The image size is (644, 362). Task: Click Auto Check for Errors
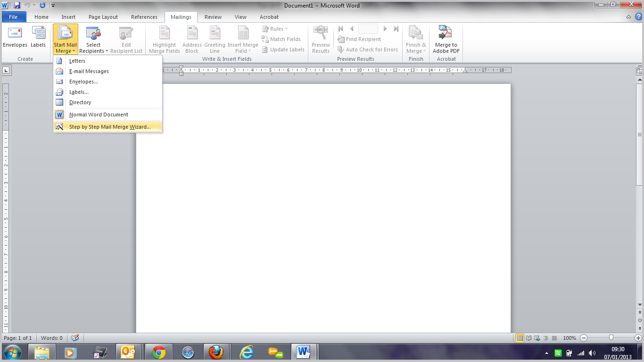[x=368, y=49]
